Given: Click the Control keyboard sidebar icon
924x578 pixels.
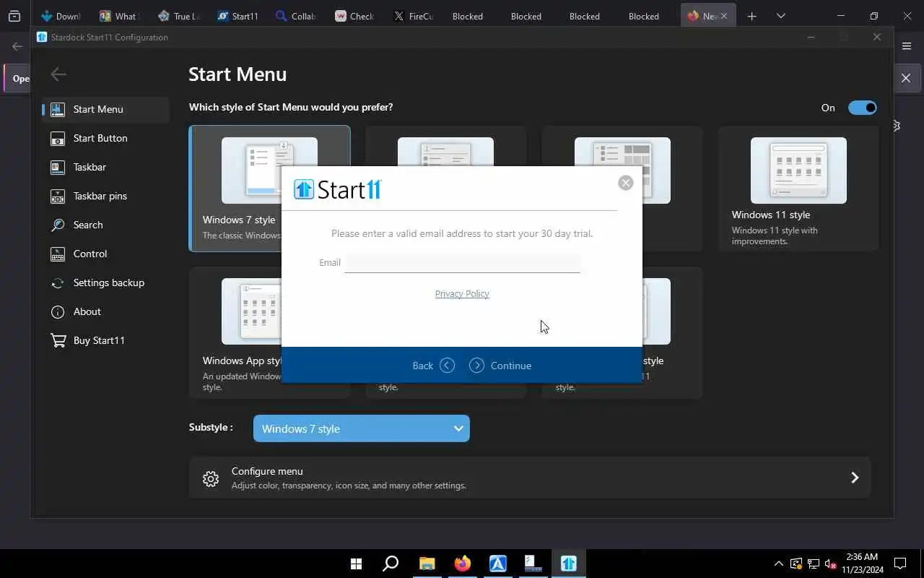Looking at the screenshot, I should coord(58,254).
